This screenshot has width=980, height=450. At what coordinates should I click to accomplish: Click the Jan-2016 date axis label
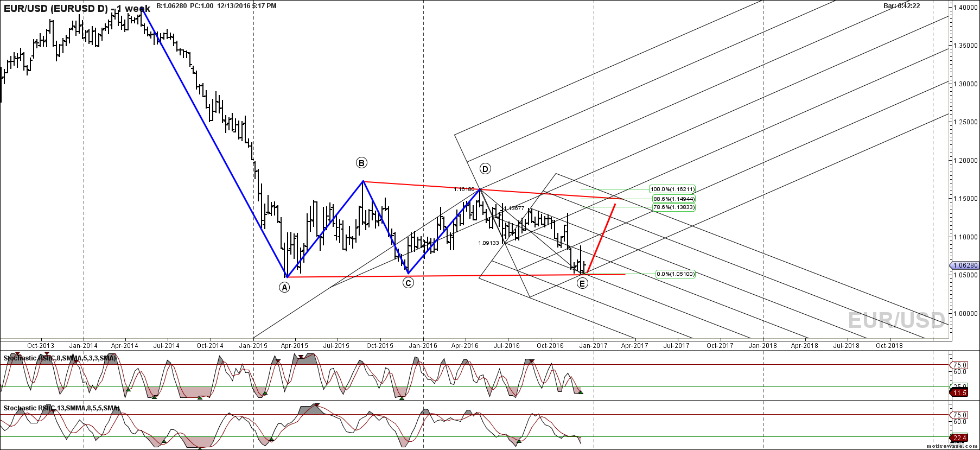(x=423, y=346)
